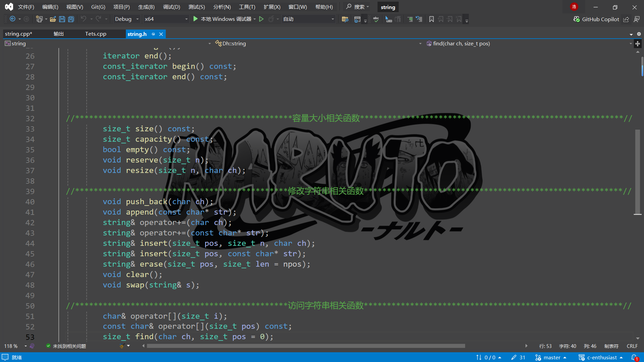This screenshot has width=644, height=362.
Task: Open the 调试(D) menu
Action: (x=171, y=7)
